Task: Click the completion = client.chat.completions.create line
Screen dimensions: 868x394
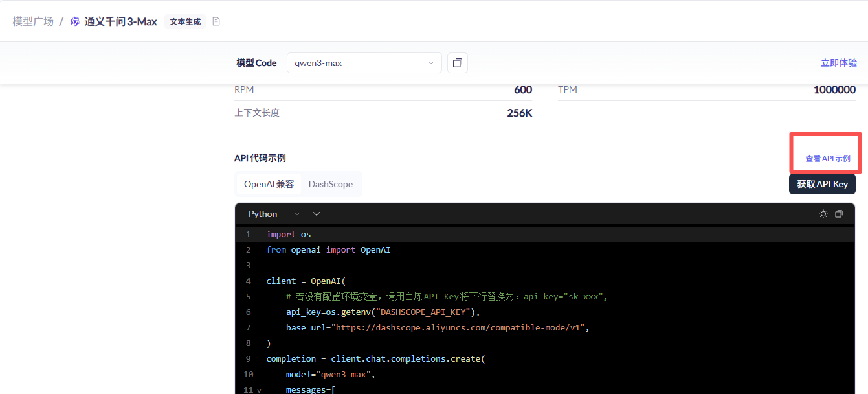Action: (375, 359)
